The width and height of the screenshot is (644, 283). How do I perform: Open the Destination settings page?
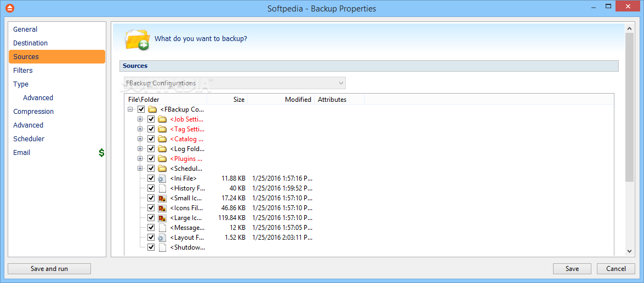[x=57, y=43]
